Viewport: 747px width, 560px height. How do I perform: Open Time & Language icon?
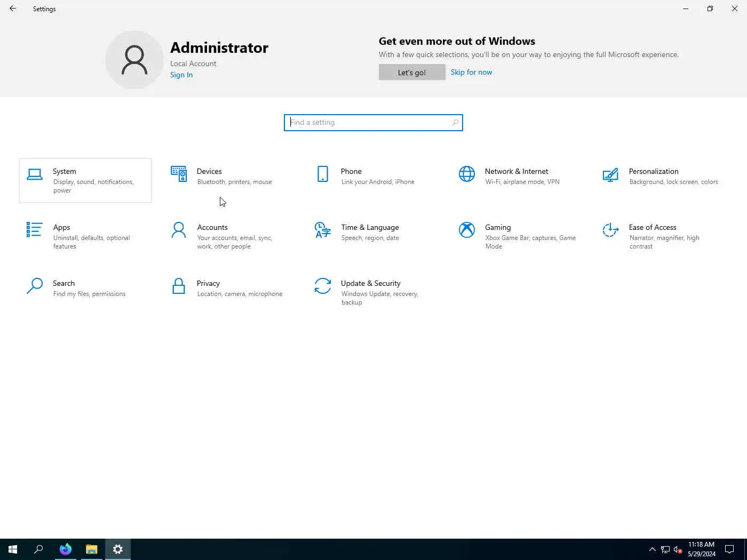point(323,230)
